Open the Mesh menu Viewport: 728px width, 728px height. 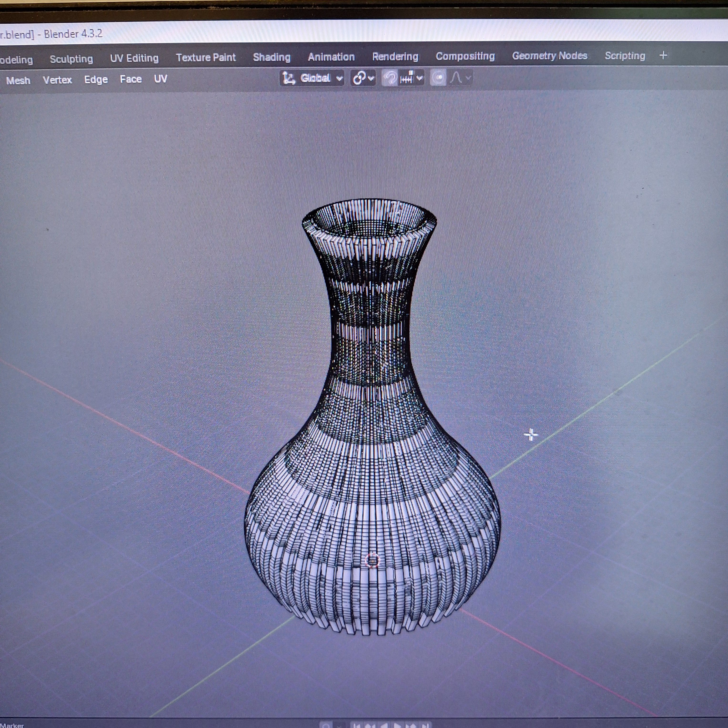click(x=18, y=80)
